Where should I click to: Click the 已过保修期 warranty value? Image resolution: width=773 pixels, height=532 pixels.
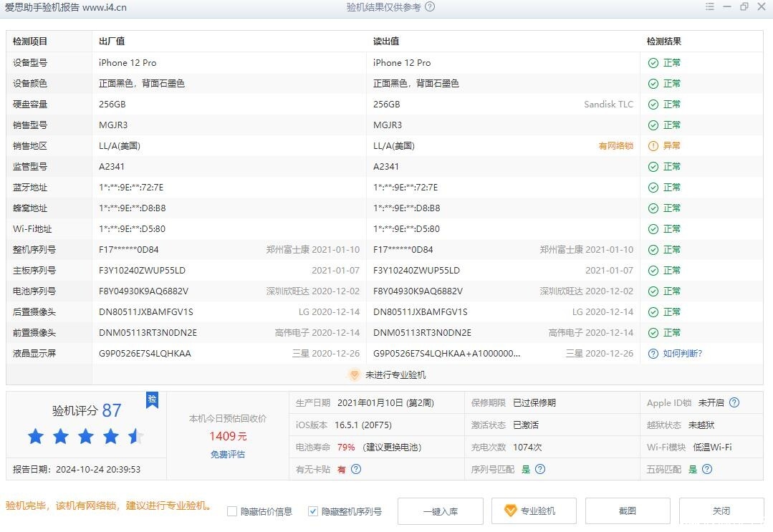tap(534, 403)
